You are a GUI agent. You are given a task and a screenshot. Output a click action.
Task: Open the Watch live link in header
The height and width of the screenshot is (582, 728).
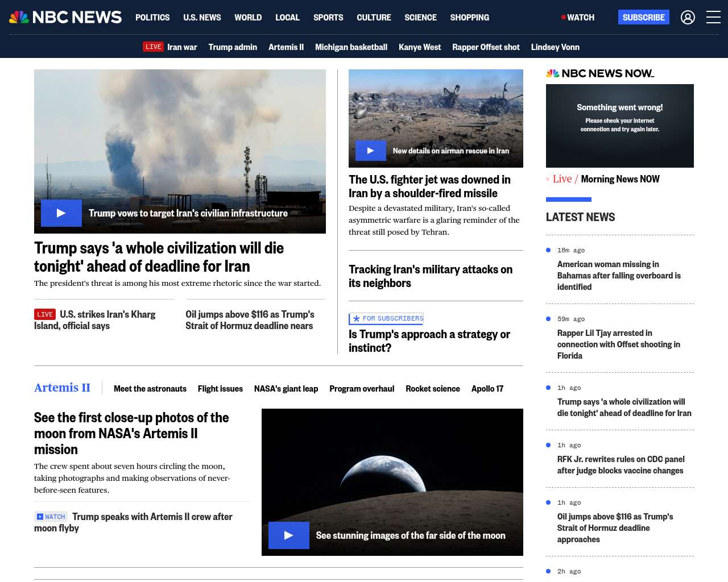578,18
